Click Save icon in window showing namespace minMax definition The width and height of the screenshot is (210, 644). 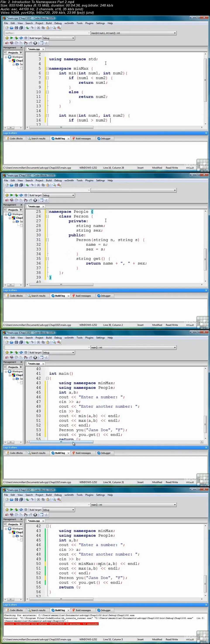tap(16, 28)
